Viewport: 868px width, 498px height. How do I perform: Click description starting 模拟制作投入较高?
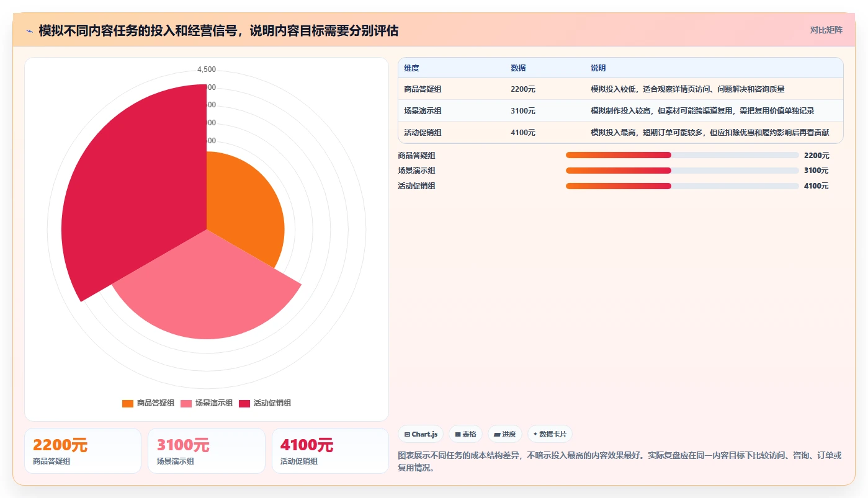tap(702, 111)
